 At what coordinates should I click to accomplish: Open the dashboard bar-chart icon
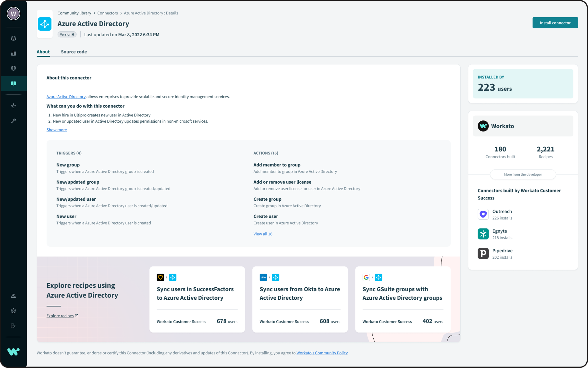pos(13,53)
